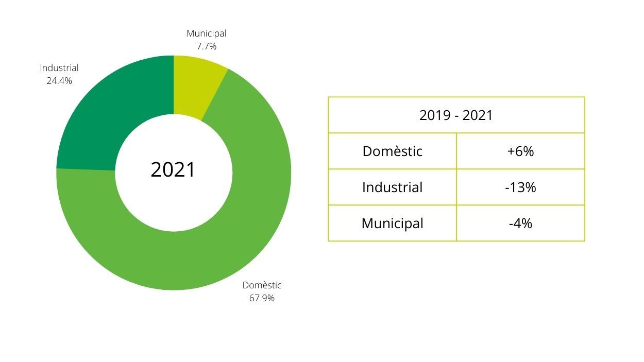Click the -4% table cell
This screenshot has width=644, height=362.
[520, 223]
